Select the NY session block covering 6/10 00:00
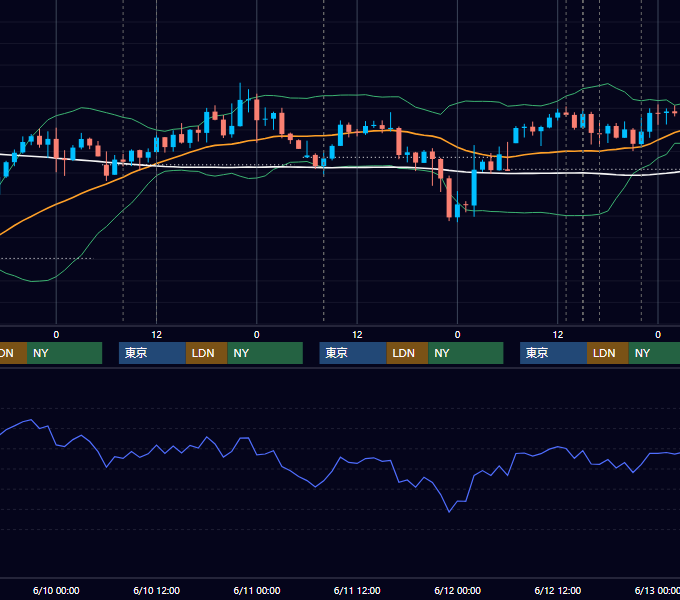This screenshot has width=680, height=600. point(64,353)
